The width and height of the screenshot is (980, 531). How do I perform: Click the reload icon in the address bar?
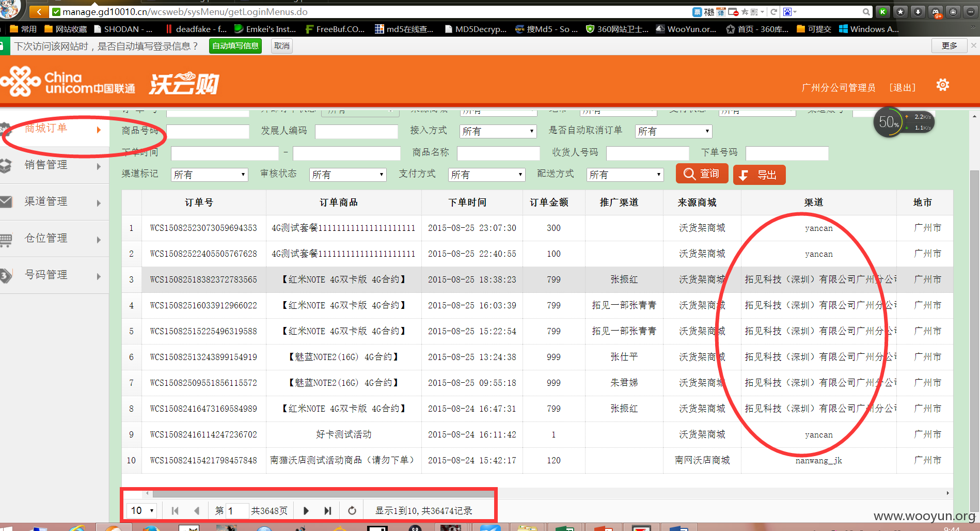tap(773, 12)
